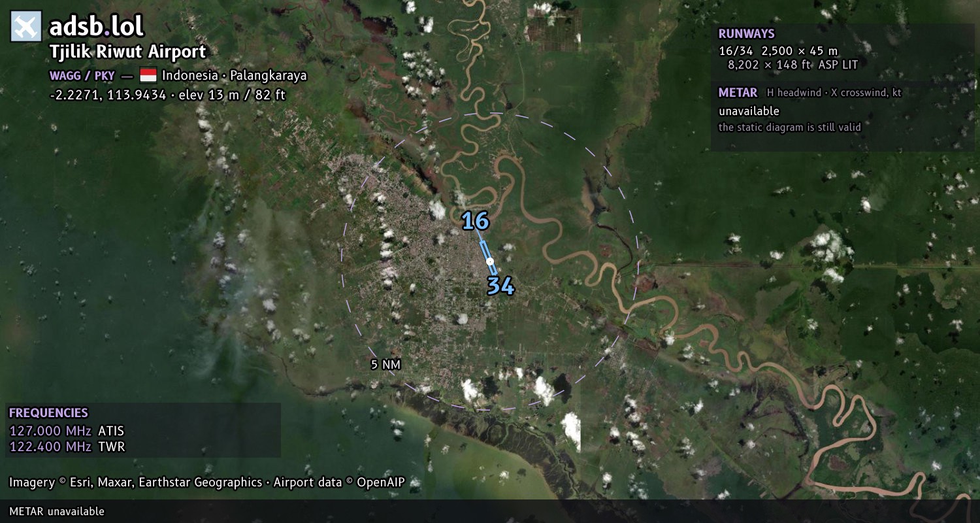The image size is (980, 523).
Task: Click the runway 16 label
Action: [475, 221]
